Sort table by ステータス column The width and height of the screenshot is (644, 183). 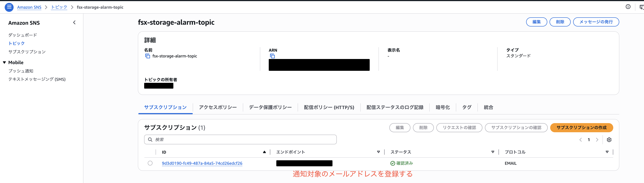pyautogui.click(x=492, y=152)
